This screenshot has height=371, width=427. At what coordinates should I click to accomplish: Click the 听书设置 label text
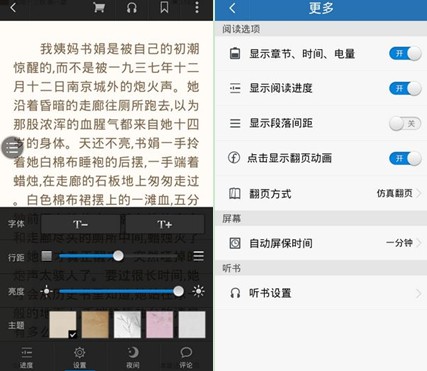(270, 293)
